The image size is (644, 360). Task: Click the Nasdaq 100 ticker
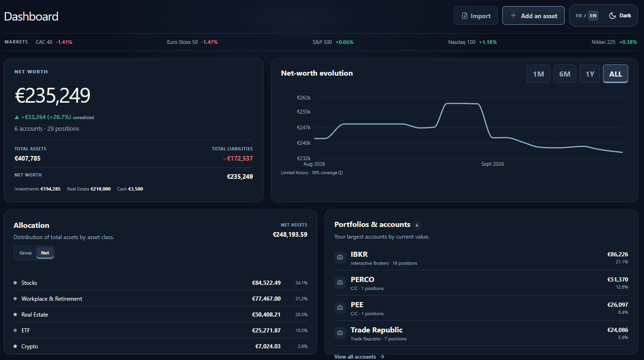pyautogui.click(x=472, y=42)
